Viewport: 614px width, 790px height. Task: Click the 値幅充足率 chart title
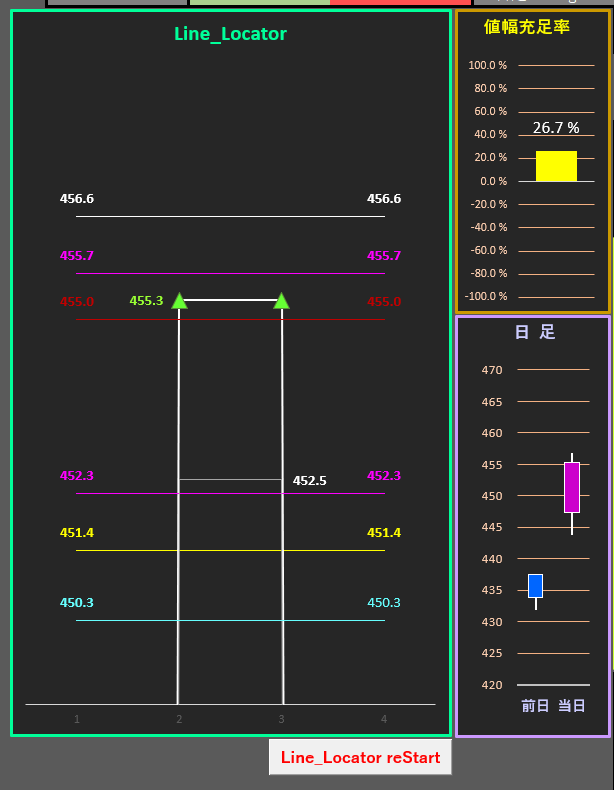click(527, 26)
